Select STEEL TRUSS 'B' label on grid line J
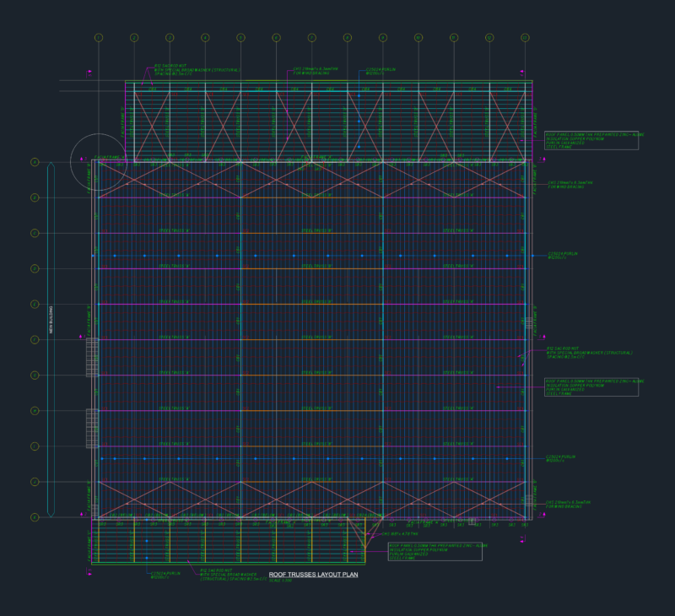Image resolution: width=675 pixels, height=616 pixels. pyautogui.click(x=316, y=479)
